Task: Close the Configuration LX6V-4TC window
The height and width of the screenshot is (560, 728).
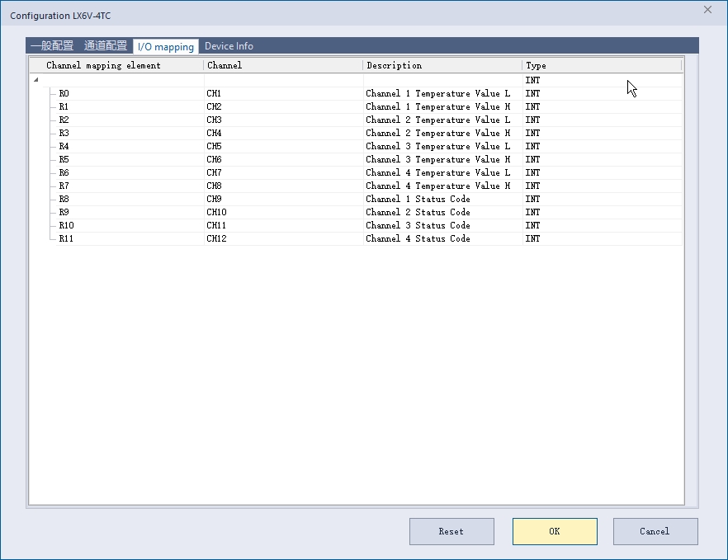Action: 707,10
